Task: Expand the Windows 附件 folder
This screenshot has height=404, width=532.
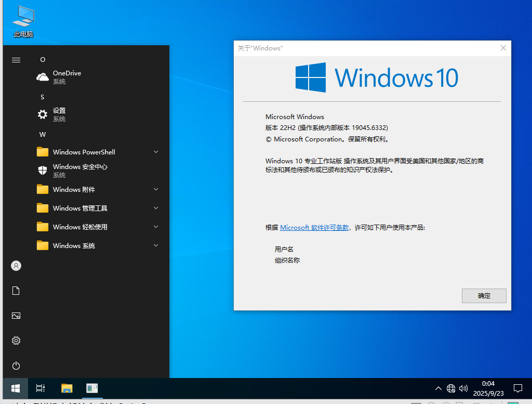Action: (97, 189)
